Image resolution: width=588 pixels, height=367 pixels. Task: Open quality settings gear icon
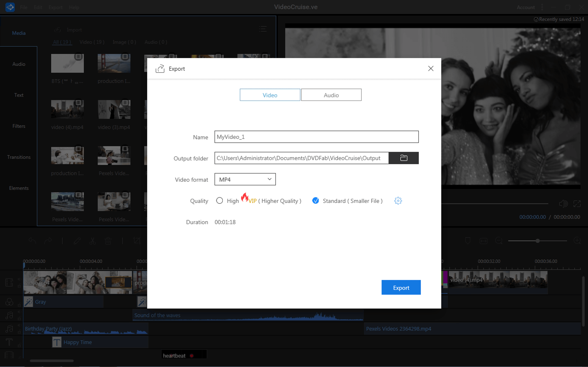coord(398,201)
